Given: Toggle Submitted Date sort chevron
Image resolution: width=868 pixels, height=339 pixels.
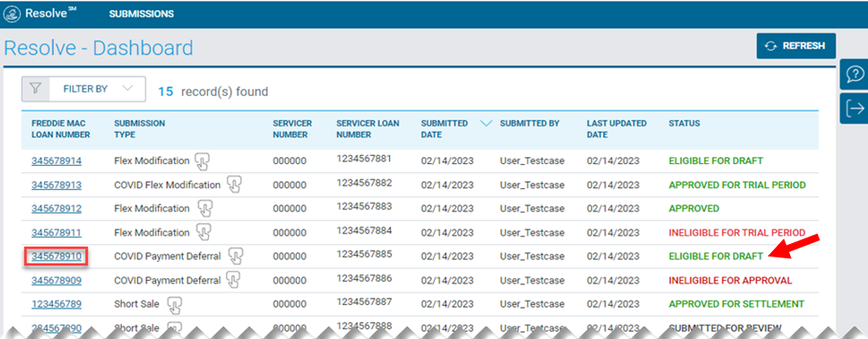Looking at the screenshot, I should 487,124.
